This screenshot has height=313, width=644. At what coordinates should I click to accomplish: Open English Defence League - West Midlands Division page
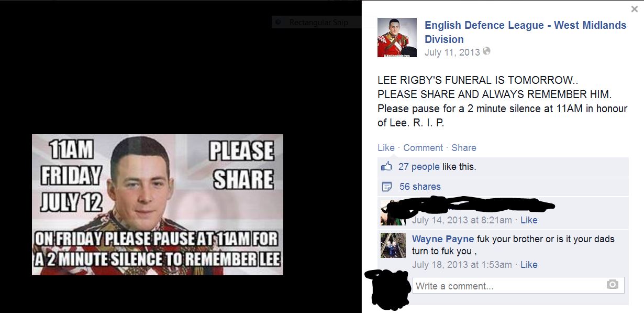point(525,32)
